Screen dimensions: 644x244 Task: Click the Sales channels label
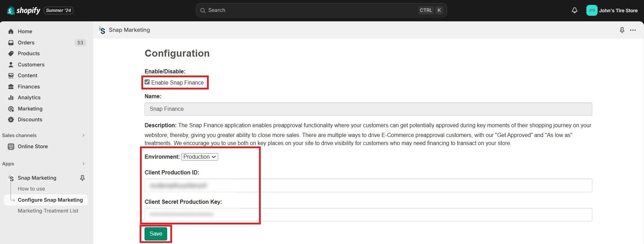pyautogui.click(x=19, y=135)
